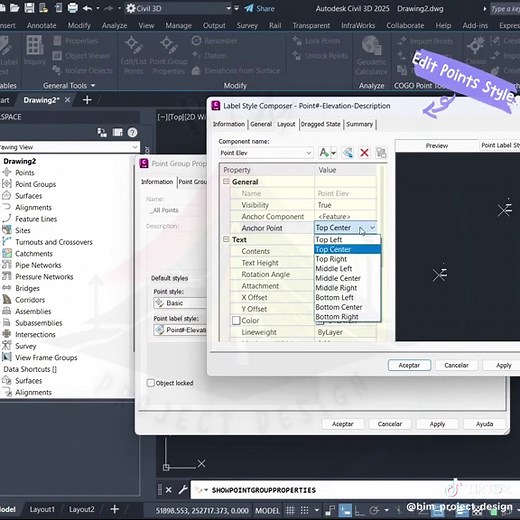Select Feature Lines in Toolspace tree
The image size is (520, 520).
pos(36,219)
